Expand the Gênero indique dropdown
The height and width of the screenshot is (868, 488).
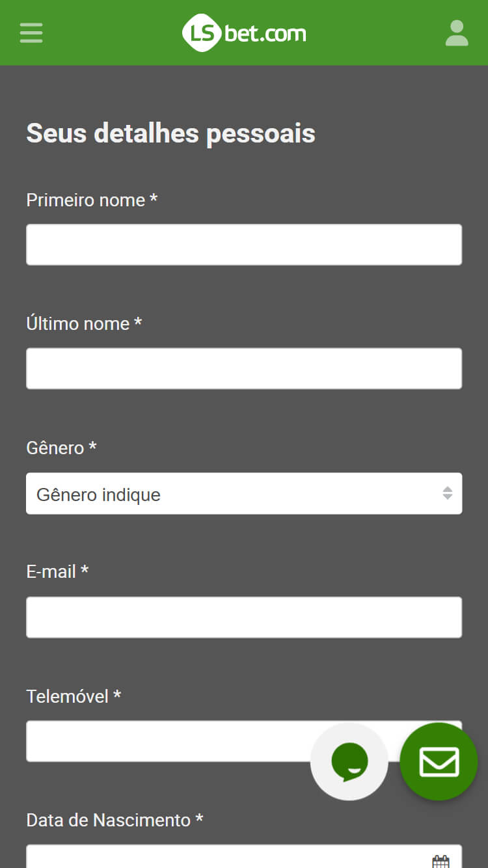(234, 494)
